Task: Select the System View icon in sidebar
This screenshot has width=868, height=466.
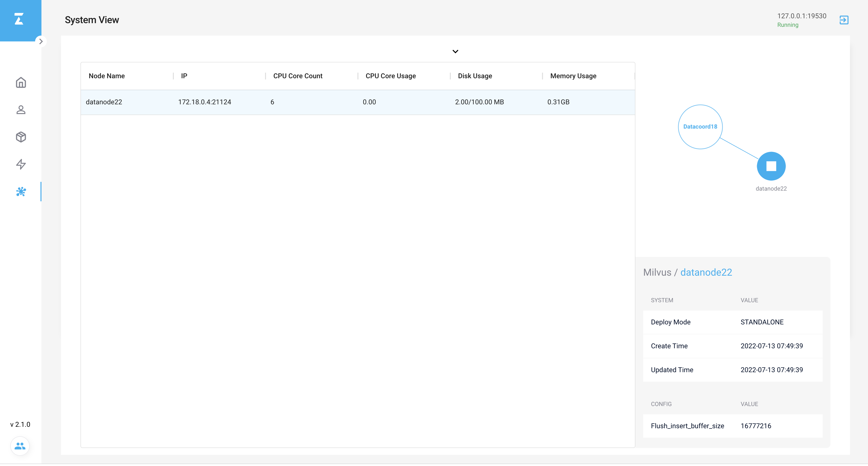Action: click(21, 192)
